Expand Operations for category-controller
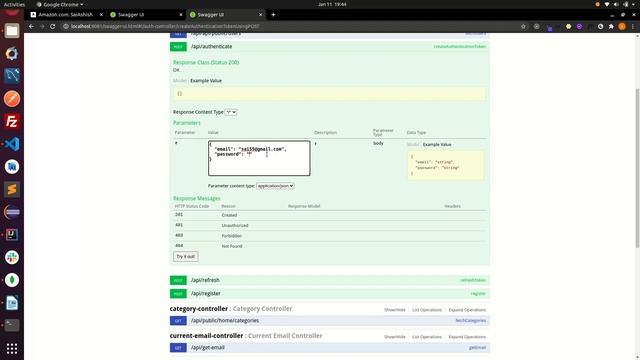640x360 pixels. point(467,310)
